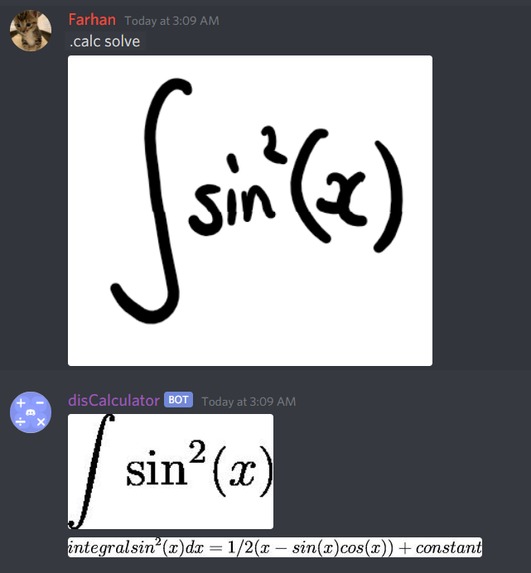Click Farhan's message timestamp 3:09 AM
This screenshot has width=531, height=573.
click(172, 21)
